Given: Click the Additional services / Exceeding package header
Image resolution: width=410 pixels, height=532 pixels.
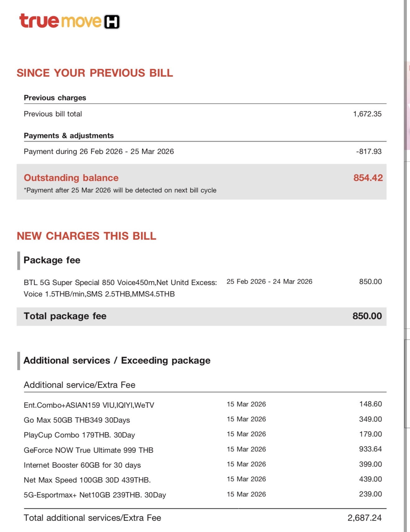Looking at the screenshot, I should pyautogui.click(x=117, y=361).
